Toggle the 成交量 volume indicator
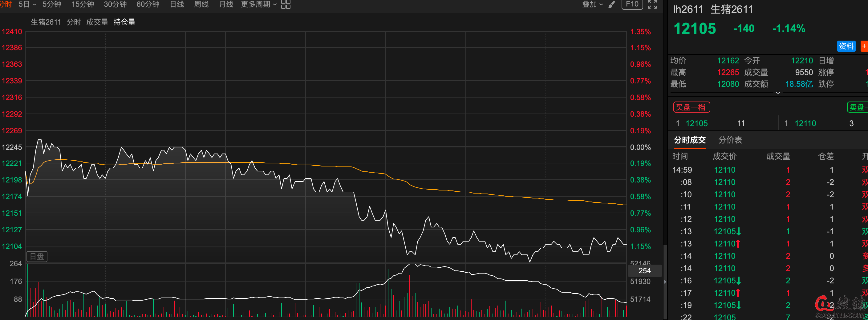 point(97,22)
